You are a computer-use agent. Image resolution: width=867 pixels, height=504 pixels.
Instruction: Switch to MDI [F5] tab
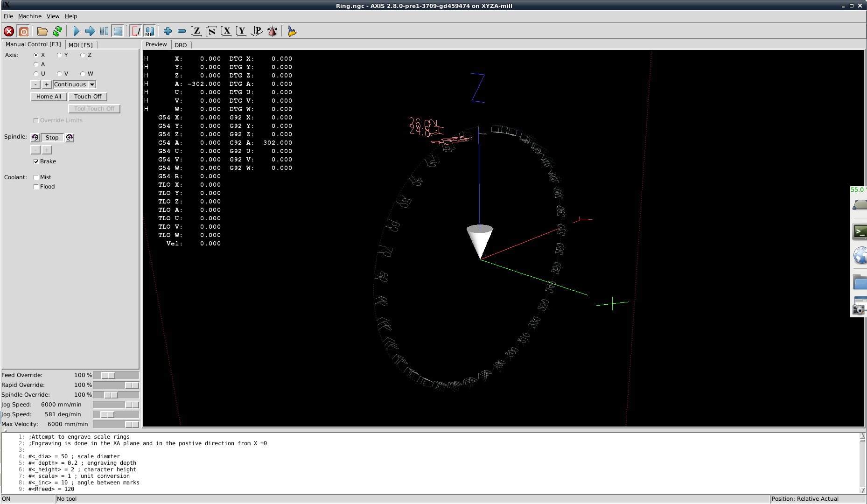[81, 45]
